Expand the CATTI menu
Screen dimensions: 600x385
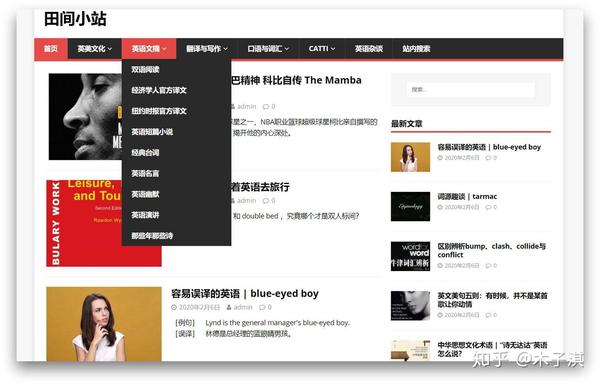[x=321, y=49]
